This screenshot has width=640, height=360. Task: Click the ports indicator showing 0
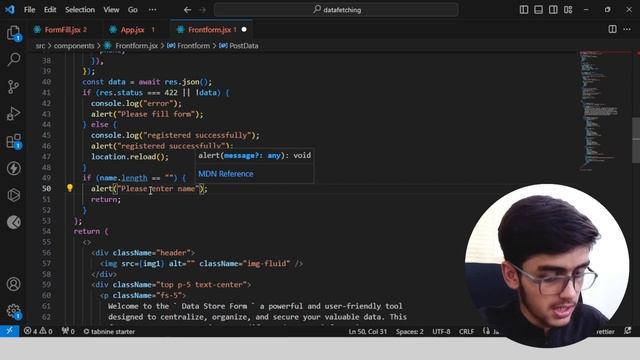coord(68,331)
